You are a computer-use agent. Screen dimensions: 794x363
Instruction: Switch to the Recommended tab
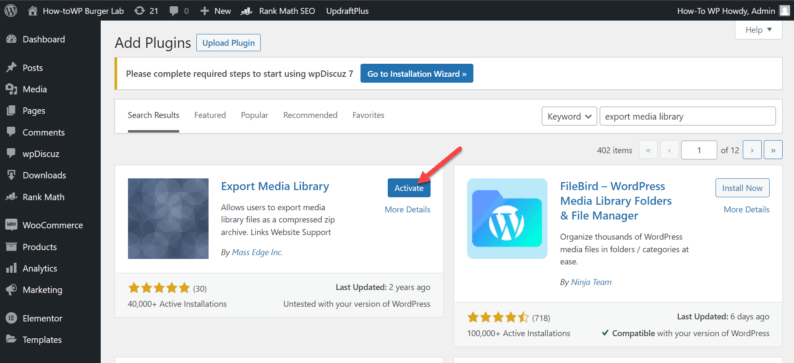coord(310,115)
